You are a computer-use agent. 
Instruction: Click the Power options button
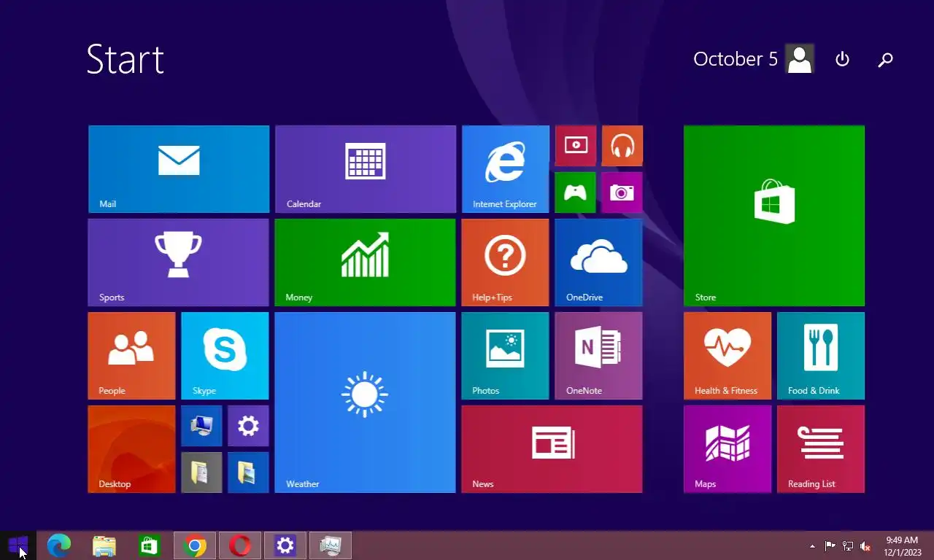[842, 59]
